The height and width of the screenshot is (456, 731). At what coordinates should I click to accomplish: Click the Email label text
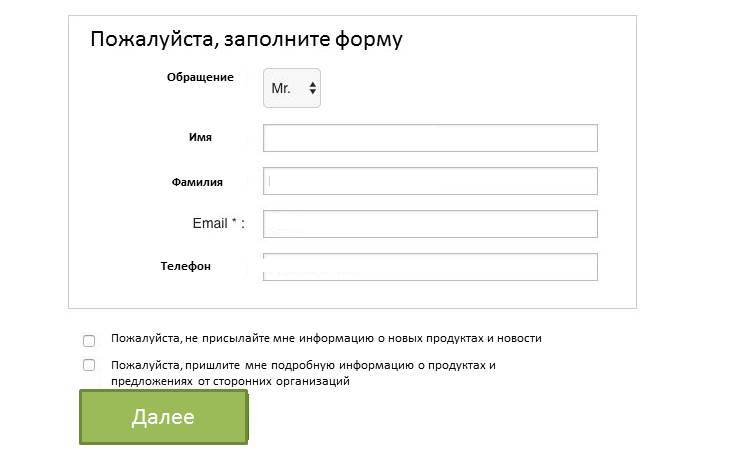[x=210, y=223]
